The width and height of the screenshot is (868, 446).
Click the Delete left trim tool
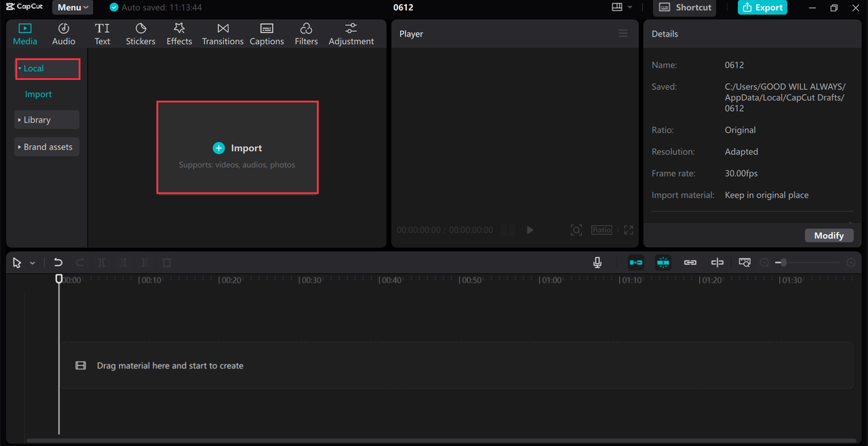[x=123, y=263]
